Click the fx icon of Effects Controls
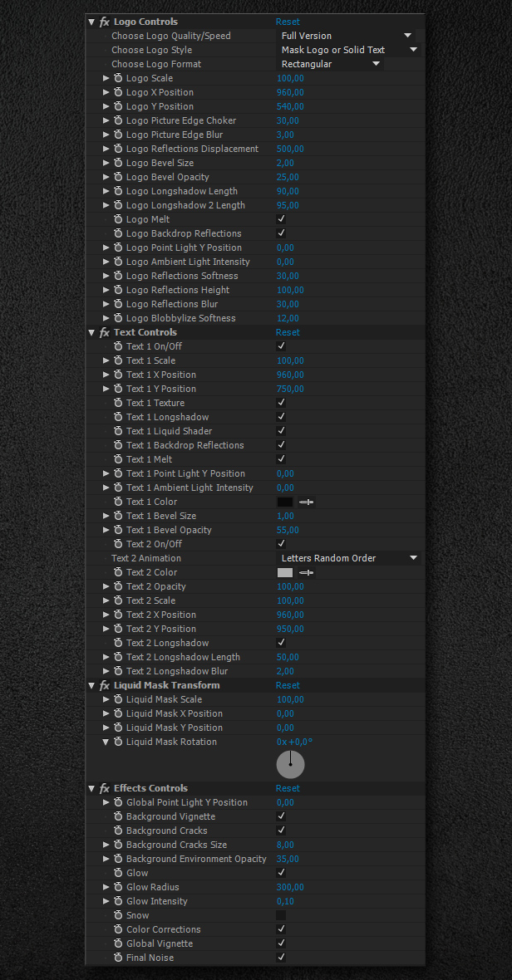 (105, 789)
